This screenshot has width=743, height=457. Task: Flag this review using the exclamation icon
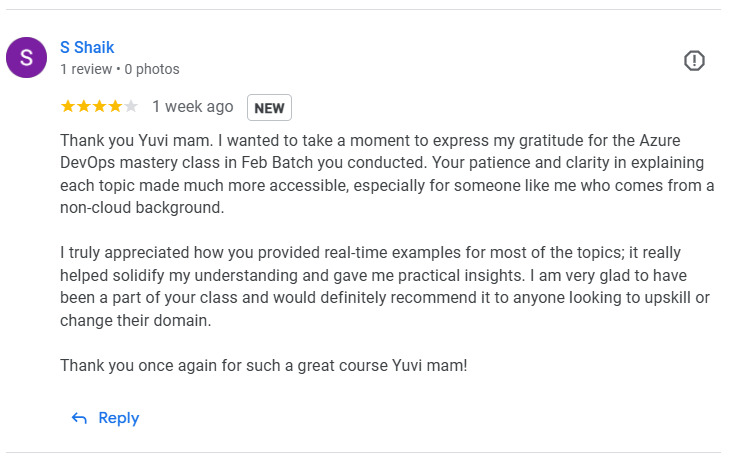tap(694, 61)
